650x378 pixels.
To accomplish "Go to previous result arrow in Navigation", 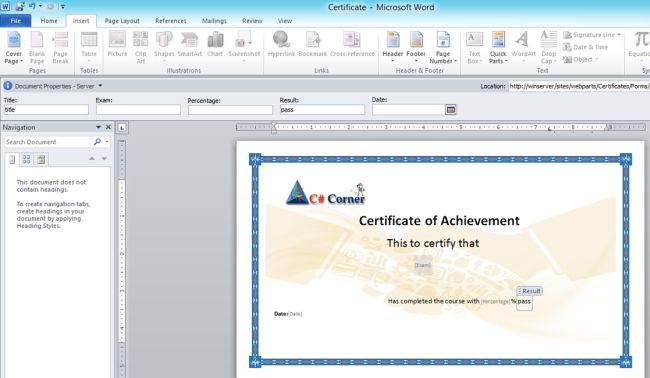I will [x=92, y=159].
